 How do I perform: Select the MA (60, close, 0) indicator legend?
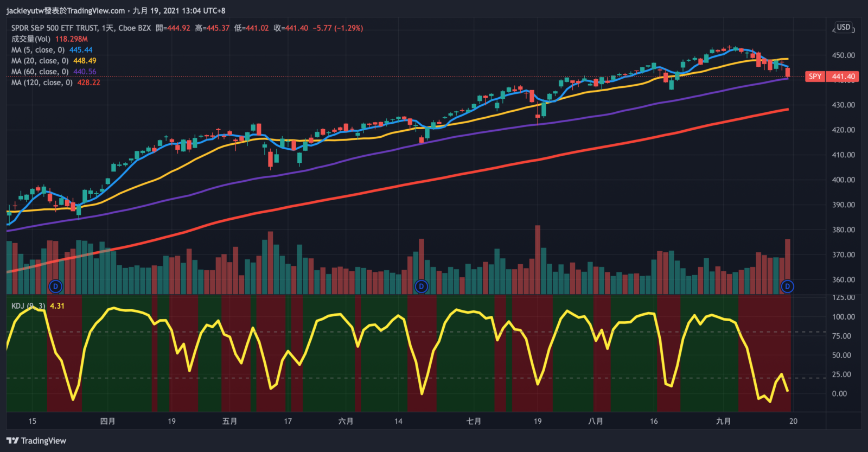click(40, 72)
